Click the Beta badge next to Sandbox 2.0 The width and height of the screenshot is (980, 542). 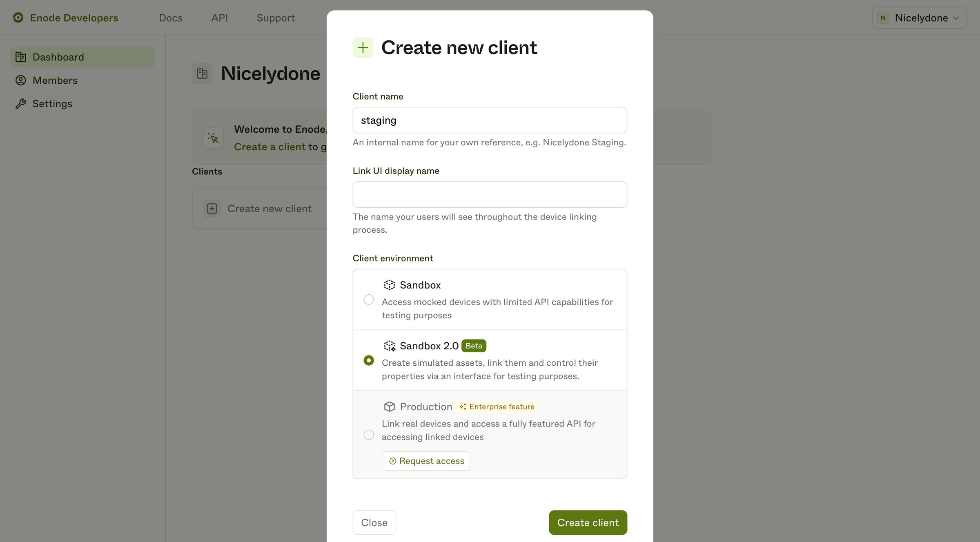[474, 346]
